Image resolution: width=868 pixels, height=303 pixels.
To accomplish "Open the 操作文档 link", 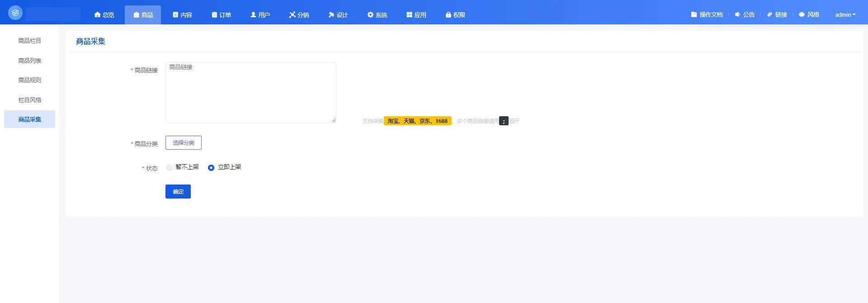I will [707, 15].
